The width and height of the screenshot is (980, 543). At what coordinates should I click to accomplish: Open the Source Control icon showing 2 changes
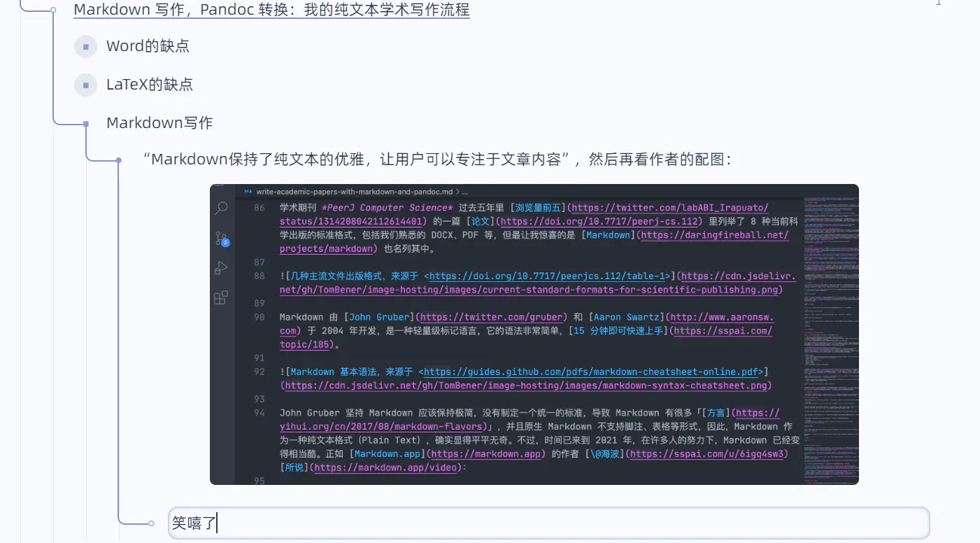(x=221, y=238)
